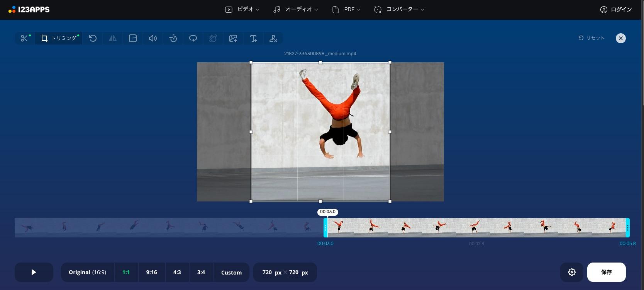
Task: Play the video preview
Action: click(34, 272)
